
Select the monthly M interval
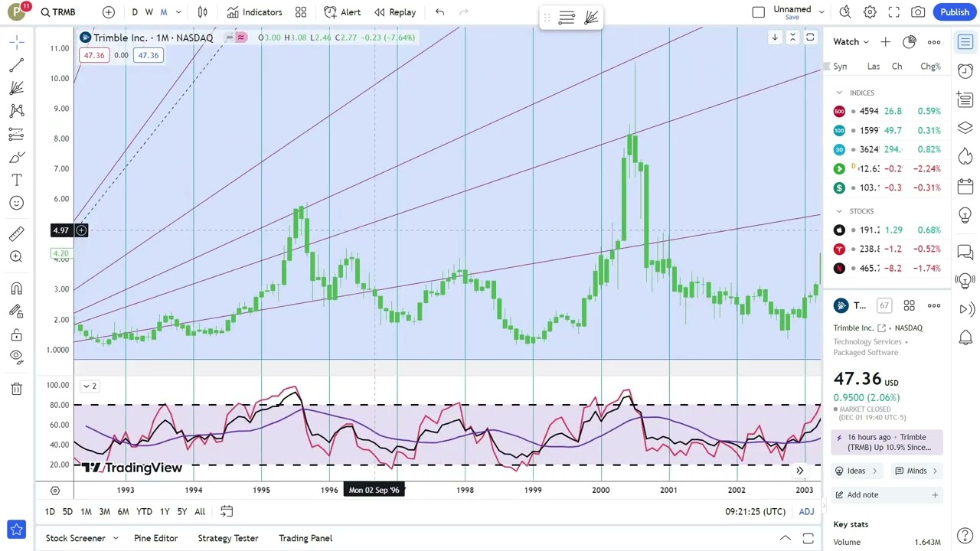pos(163,12)
